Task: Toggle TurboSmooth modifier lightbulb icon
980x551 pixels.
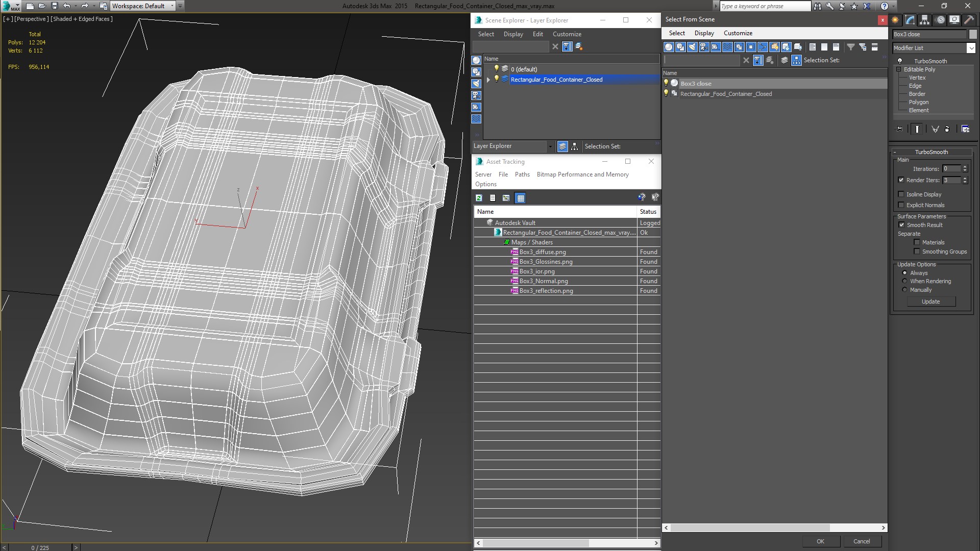Action: point(900,61)
